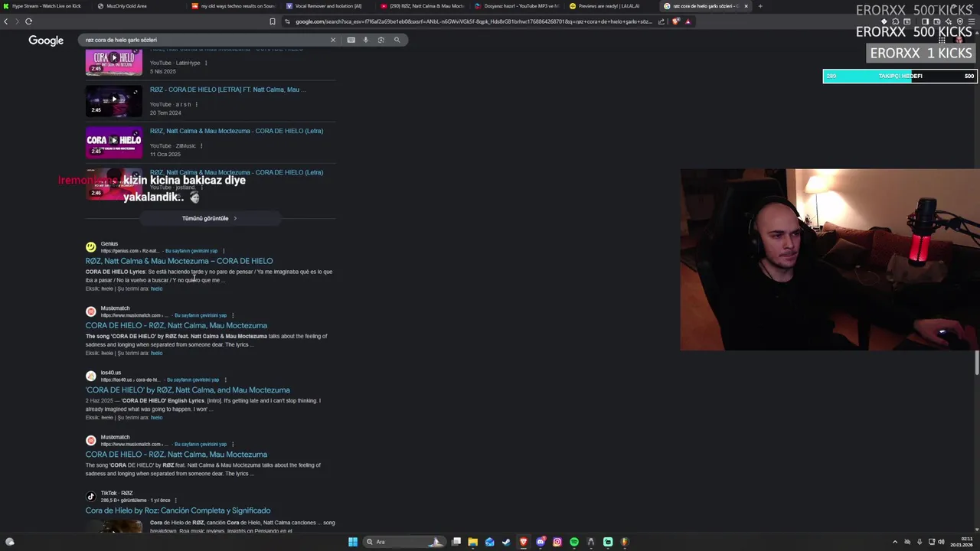Viewport: 980px width, 551px height.
Task: Open the ZillMusic CORA DE HIELO Letra video link
Action: (x=237, y=131)
